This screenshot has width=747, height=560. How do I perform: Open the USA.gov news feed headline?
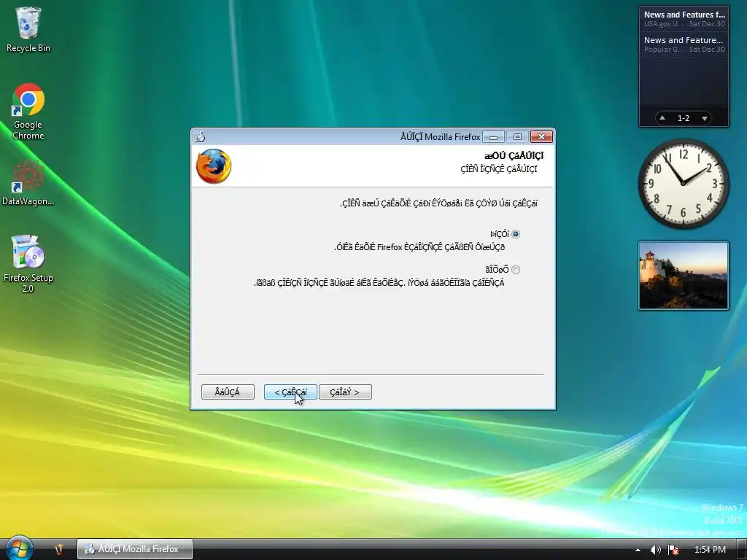click(684, 18)
